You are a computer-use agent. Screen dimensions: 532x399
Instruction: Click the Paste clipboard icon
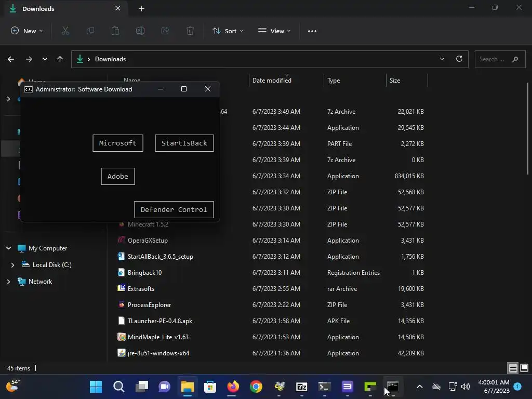pos(115,31)
